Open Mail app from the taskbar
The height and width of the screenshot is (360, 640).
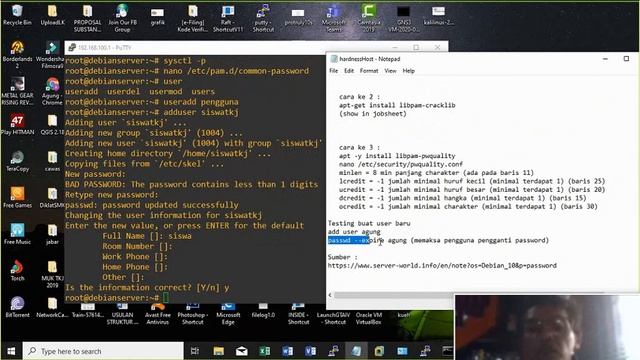click(242, 351)
